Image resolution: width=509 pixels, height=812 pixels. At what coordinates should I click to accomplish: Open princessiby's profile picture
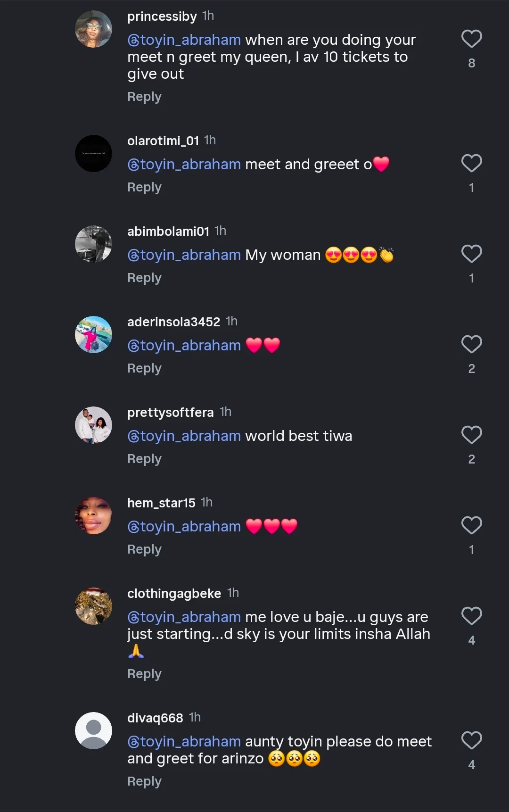[93, 29]
